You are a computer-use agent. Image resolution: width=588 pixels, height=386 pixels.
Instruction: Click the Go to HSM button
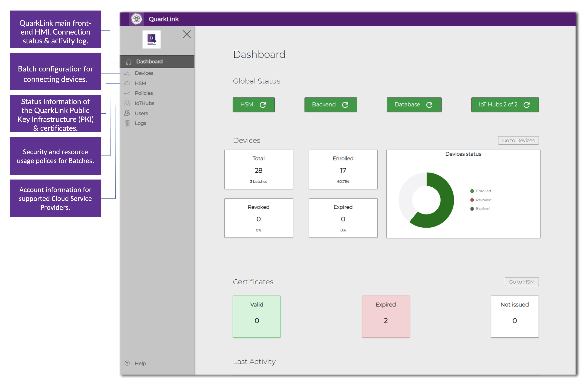(x=521, y=282)
